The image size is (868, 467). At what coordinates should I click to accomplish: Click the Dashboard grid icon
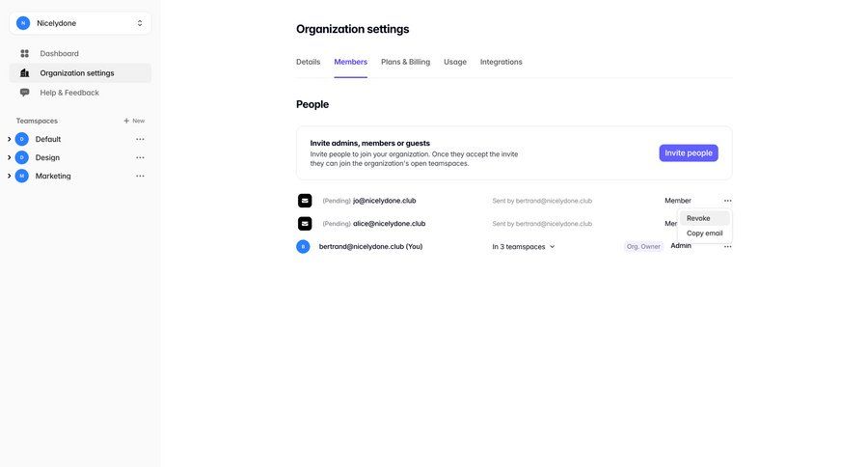click(x=25, y=53)
